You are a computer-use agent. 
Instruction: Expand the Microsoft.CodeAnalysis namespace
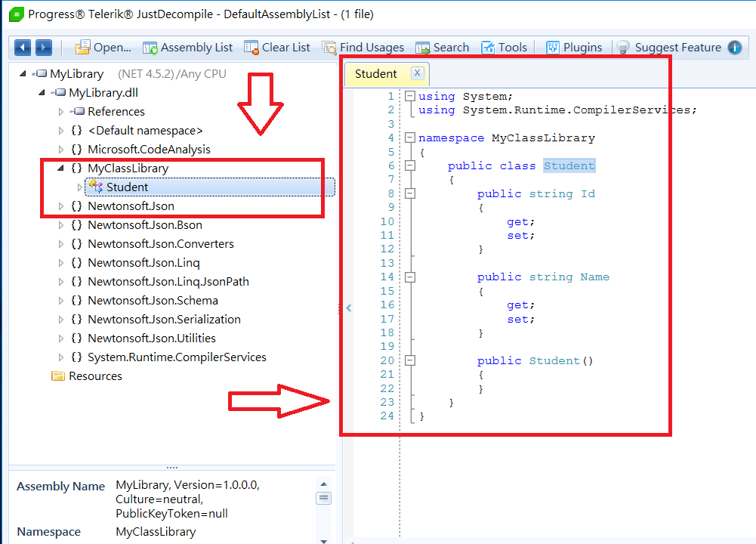60,149
